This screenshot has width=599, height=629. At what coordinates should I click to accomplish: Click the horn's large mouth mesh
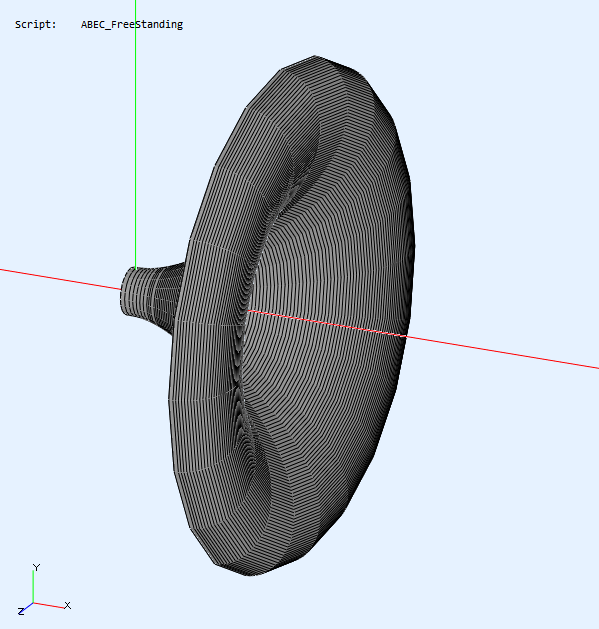coord(292,316)
